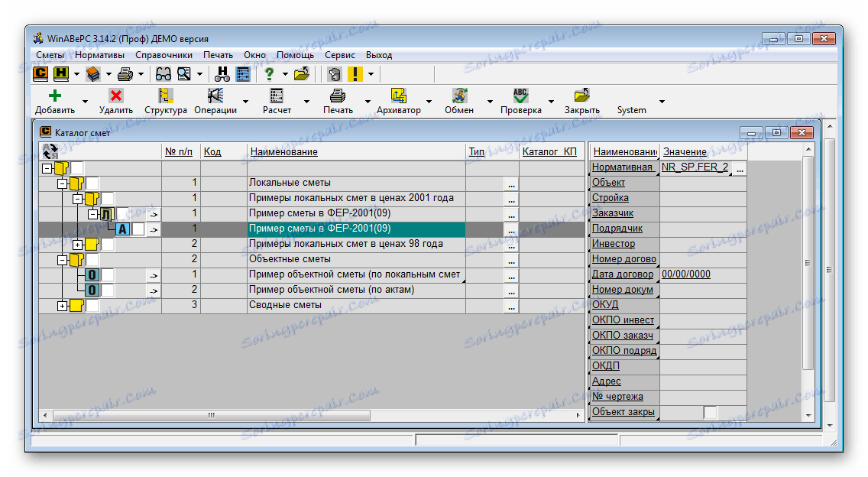Click the yellow exclamation mark icon

(355, 73)
